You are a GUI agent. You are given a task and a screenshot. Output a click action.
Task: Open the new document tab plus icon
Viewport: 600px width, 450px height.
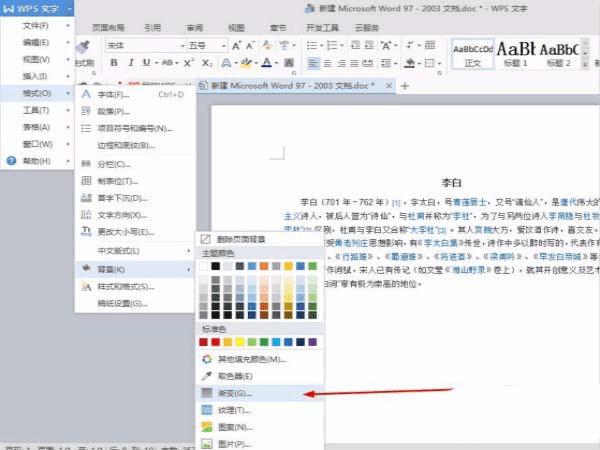tap(404, 86)
